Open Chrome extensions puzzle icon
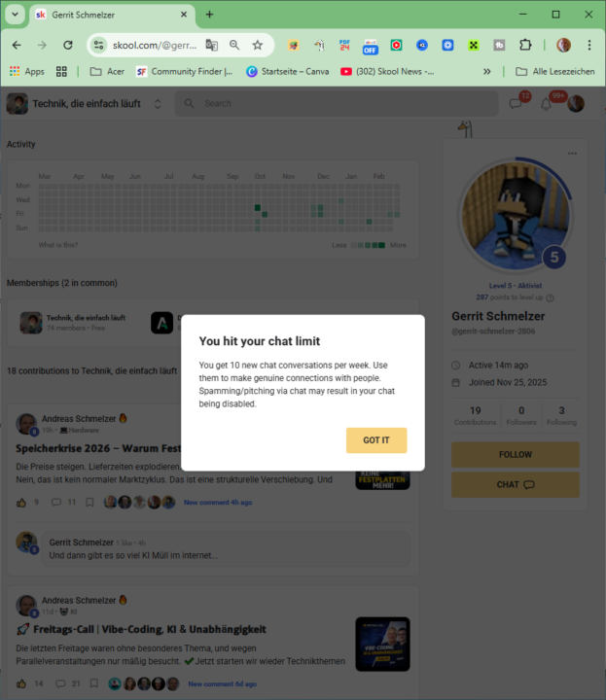 (525, 45)
